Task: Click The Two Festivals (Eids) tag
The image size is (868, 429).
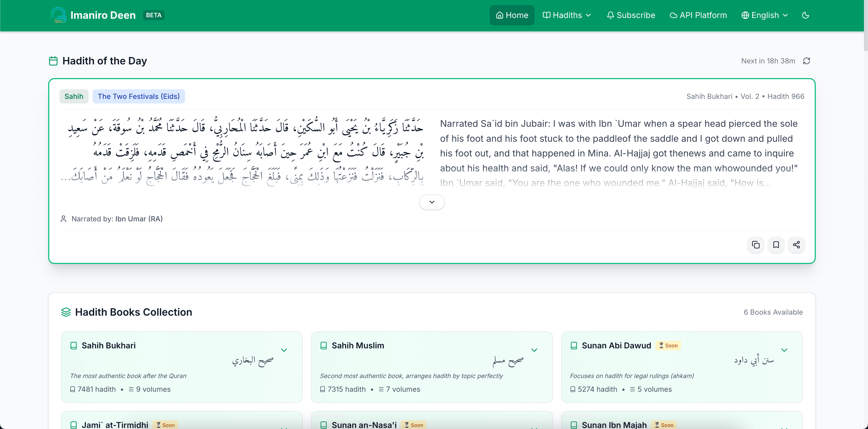Action: pyautogui.click(x=139, y=96)
